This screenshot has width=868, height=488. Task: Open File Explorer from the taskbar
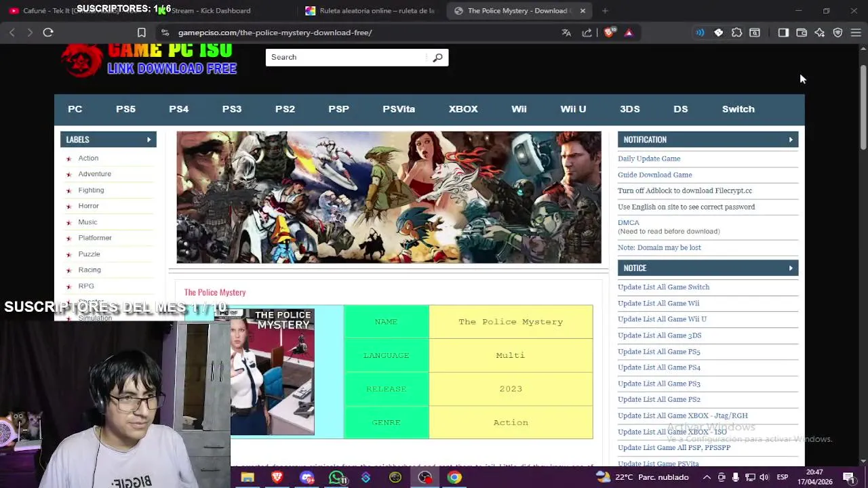248,477
